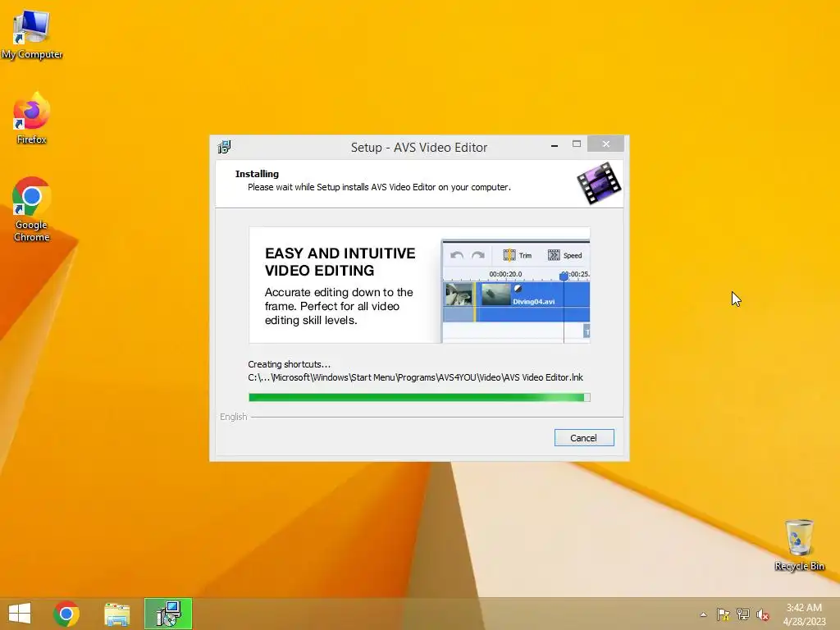The width and height of the screenshot is (840, 630).
Task: Click the video editing promo banner
Action: pyautogui.click(x=419, y=285)
